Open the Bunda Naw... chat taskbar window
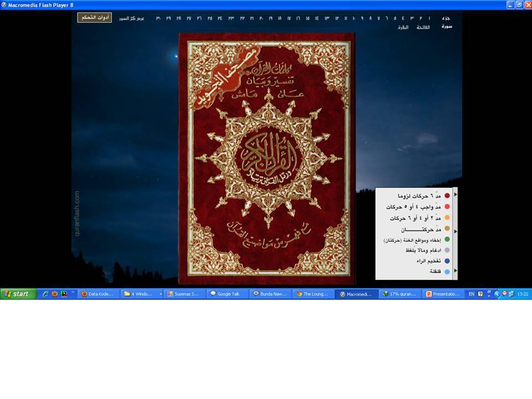Image resolution: width=532 pixels, height=399 pixels. pos(271,294)
